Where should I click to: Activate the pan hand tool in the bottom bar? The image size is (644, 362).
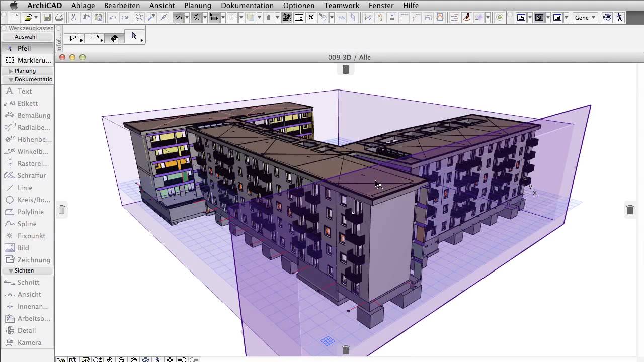point(134,359)
